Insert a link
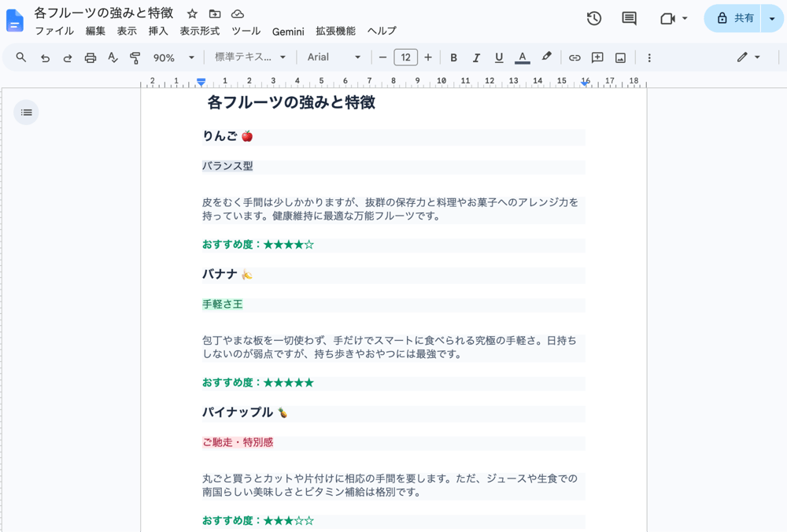 coord(575,57)
